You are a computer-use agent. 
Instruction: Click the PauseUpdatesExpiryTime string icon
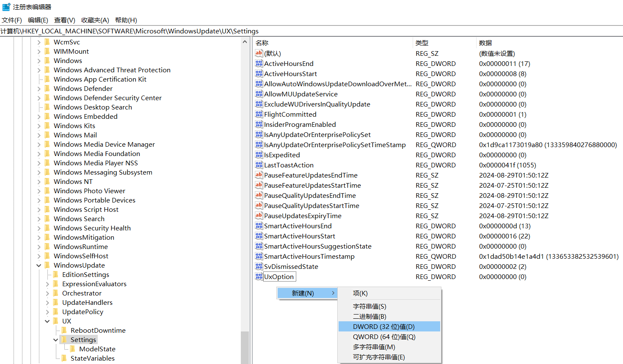(259, 216)
